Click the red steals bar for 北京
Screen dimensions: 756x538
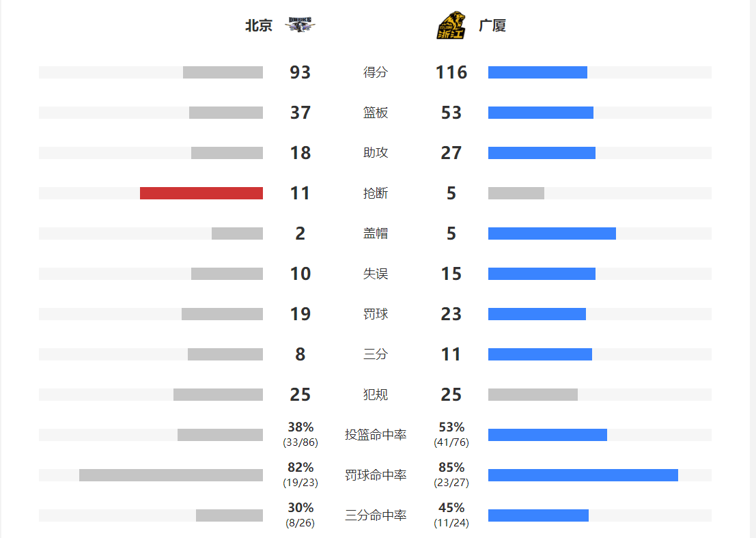click(x=201, y=193)
